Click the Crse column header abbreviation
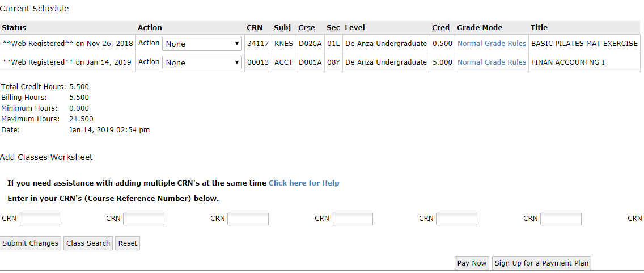Viewport: 644px width, 273px height. click(x=307, y=28)
